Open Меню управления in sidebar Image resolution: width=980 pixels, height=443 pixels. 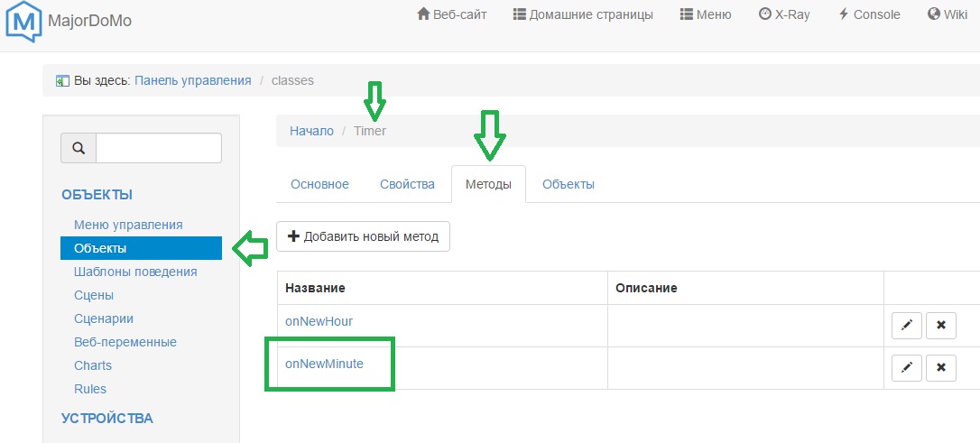point(128,225)
